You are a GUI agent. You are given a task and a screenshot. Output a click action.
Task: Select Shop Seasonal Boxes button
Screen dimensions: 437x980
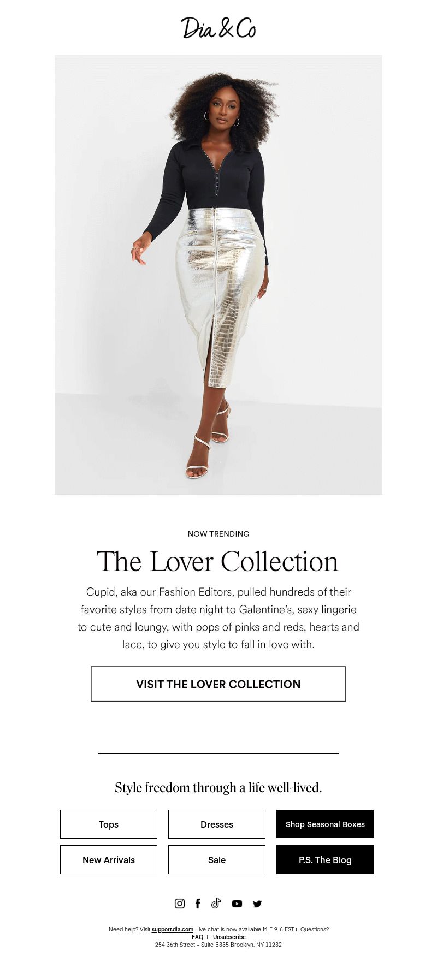[x=325, y=824]
